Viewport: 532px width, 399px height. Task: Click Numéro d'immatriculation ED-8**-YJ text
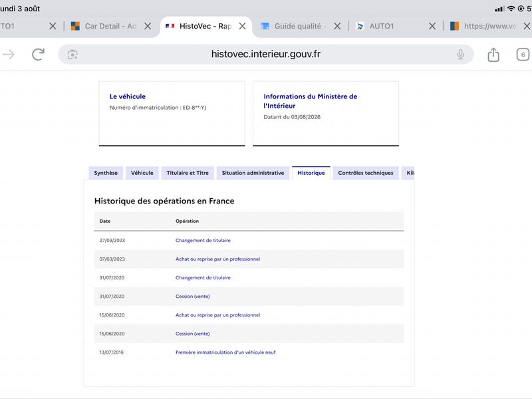[158, 108]
